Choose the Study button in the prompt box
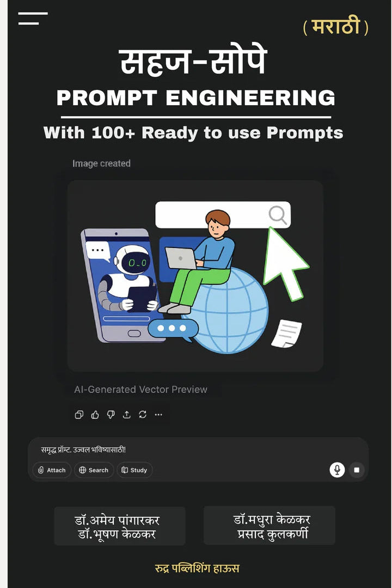Viewport: 392px width, 588px height. (134, 470)
